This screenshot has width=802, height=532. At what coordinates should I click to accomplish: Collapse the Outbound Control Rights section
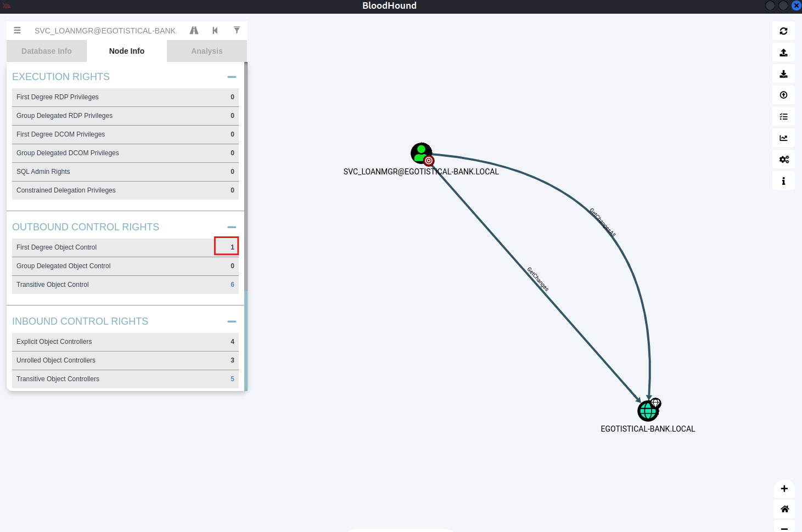pyautogui.click(x=232, y=228)
